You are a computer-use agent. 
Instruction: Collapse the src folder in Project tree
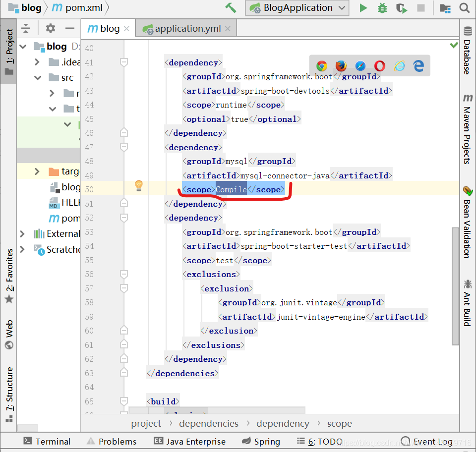[x=37, y=77]
